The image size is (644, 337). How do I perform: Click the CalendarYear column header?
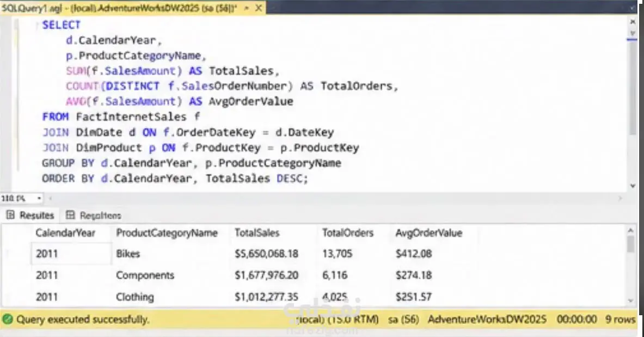tap(65, 233)
